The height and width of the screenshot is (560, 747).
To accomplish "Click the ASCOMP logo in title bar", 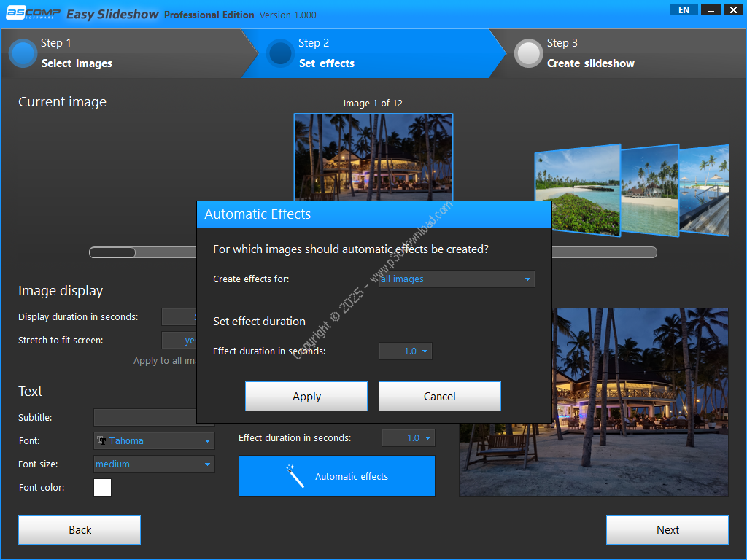I will (x=31, y=13).
